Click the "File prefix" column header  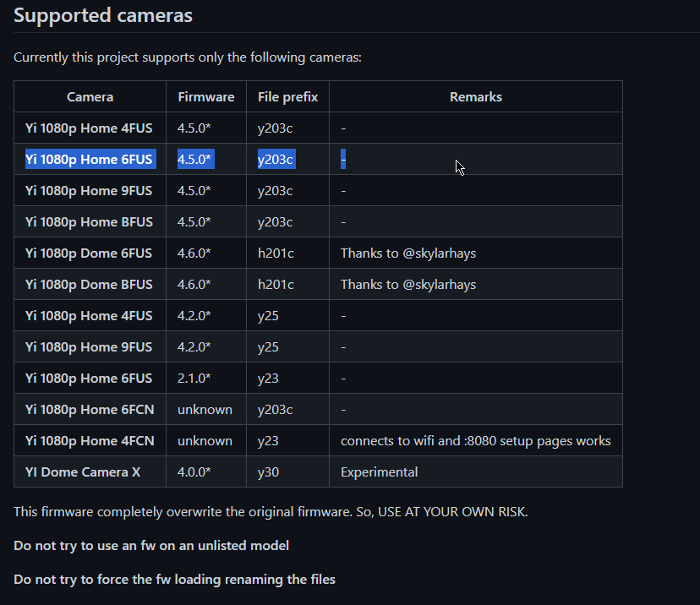pyautogui.click(x=287, y=96)
